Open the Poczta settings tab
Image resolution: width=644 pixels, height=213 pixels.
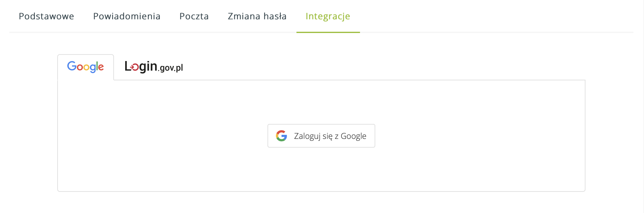click(x=194, y=16)
